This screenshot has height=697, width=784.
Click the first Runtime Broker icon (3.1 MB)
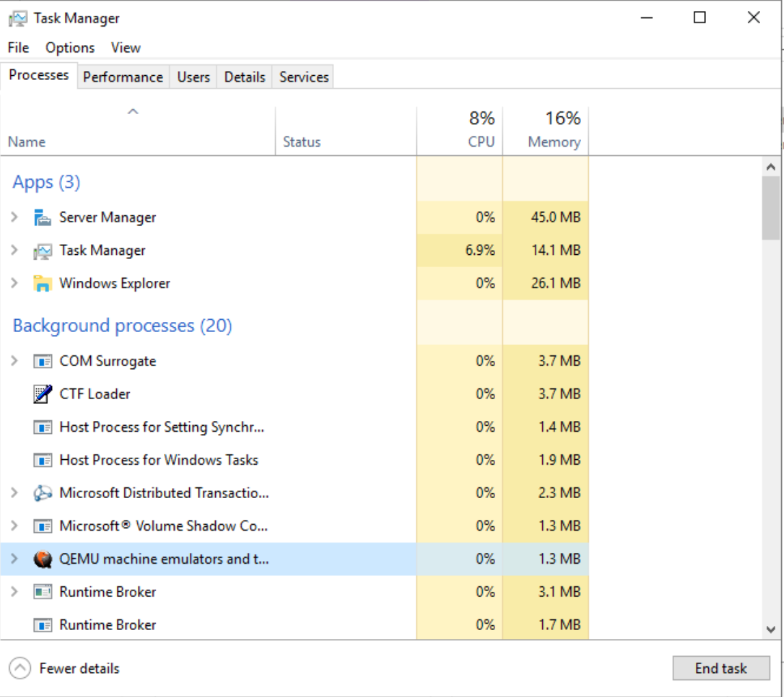pos(42,592)
